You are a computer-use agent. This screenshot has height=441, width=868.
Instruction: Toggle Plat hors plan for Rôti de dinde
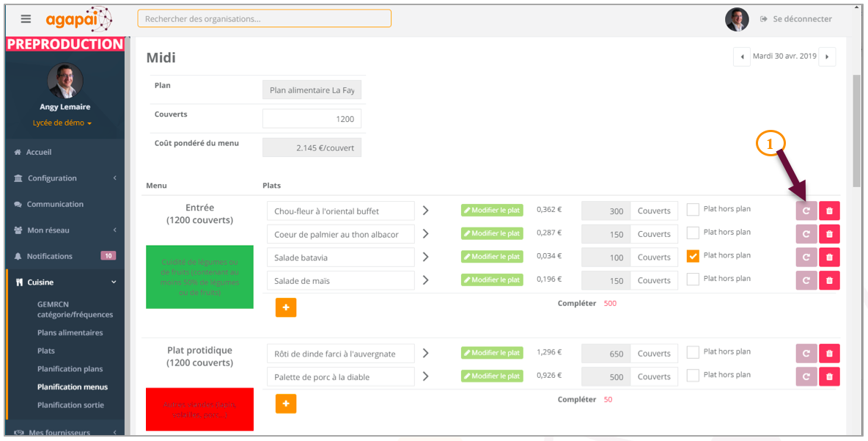click(693, 352)
